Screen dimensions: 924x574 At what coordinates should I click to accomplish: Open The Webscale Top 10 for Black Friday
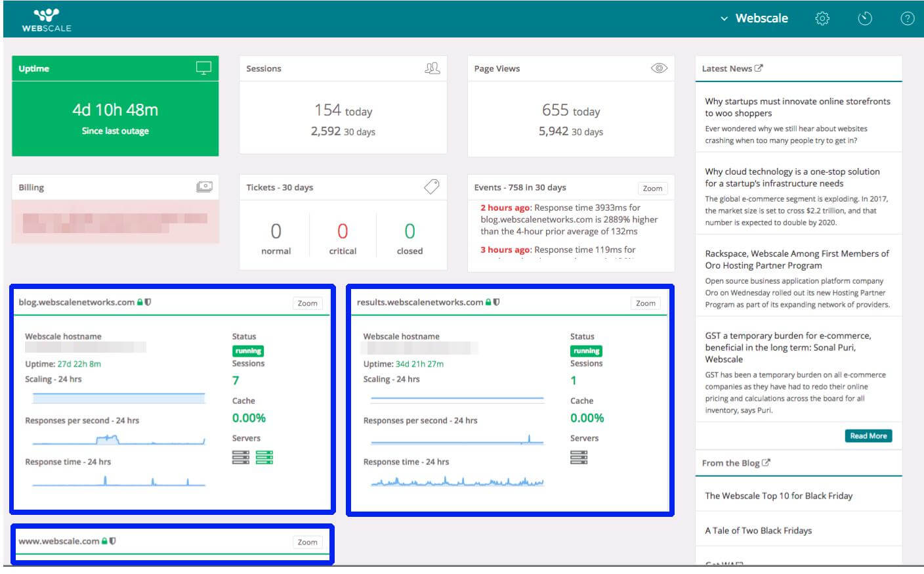coord(778,496)
